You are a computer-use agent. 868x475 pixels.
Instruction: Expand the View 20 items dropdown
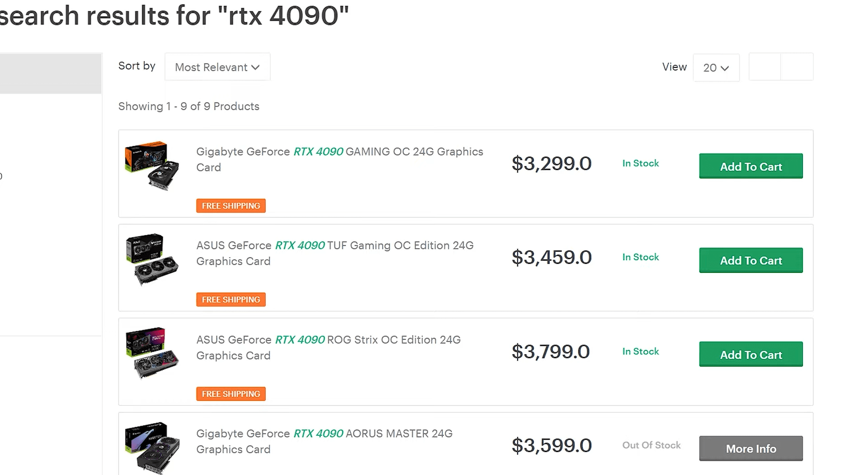(716, 67)
